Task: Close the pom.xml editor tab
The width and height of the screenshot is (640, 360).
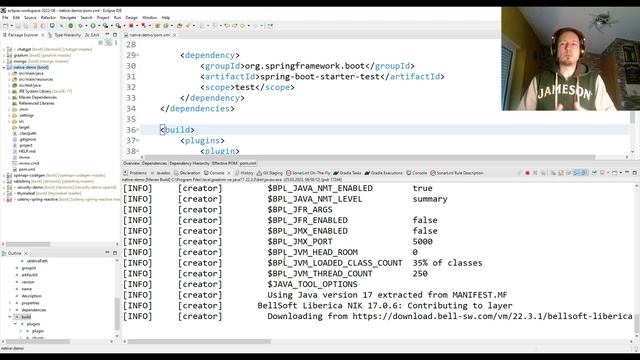Action: coord(175,35)
